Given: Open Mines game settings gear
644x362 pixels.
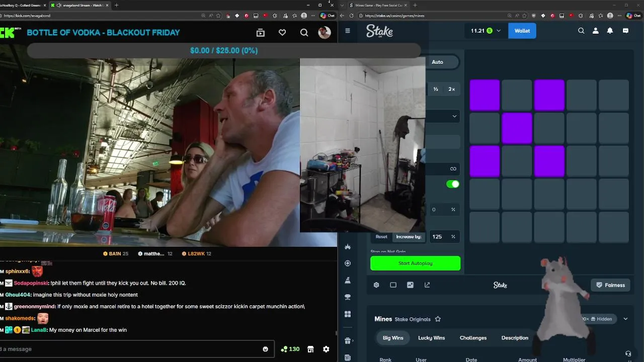Looking at the screenshot, I should (x=376, y=285).
